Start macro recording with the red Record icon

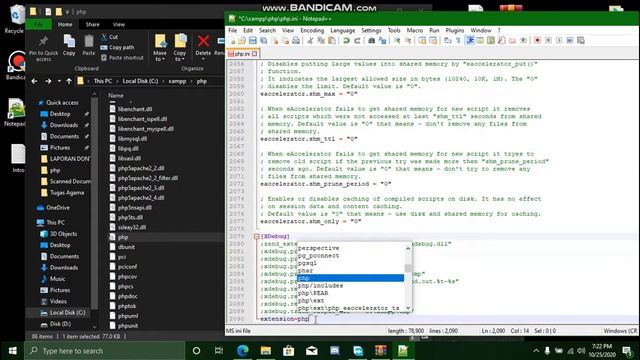pos(538,40)
